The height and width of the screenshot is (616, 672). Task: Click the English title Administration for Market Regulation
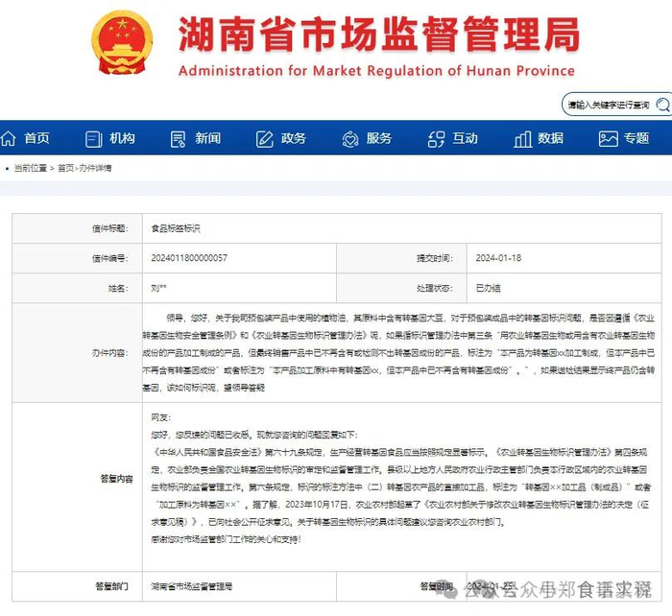[x=376, y=71]
